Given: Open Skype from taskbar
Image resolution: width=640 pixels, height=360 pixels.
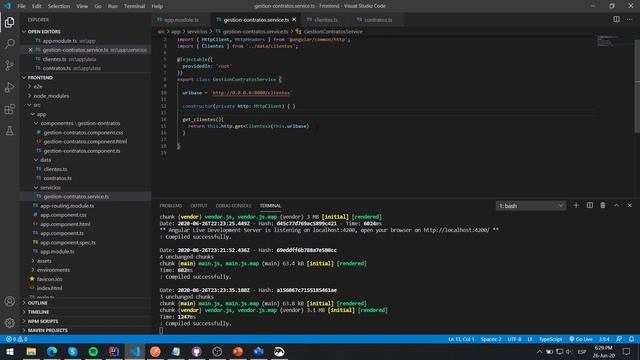Looking at the screenshot, I should [x=73, y=351].
